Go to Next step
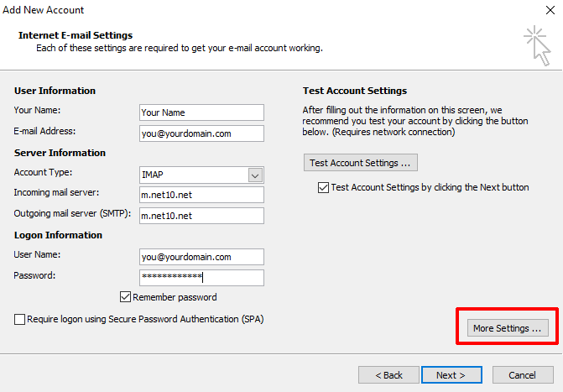 [451, 375]
